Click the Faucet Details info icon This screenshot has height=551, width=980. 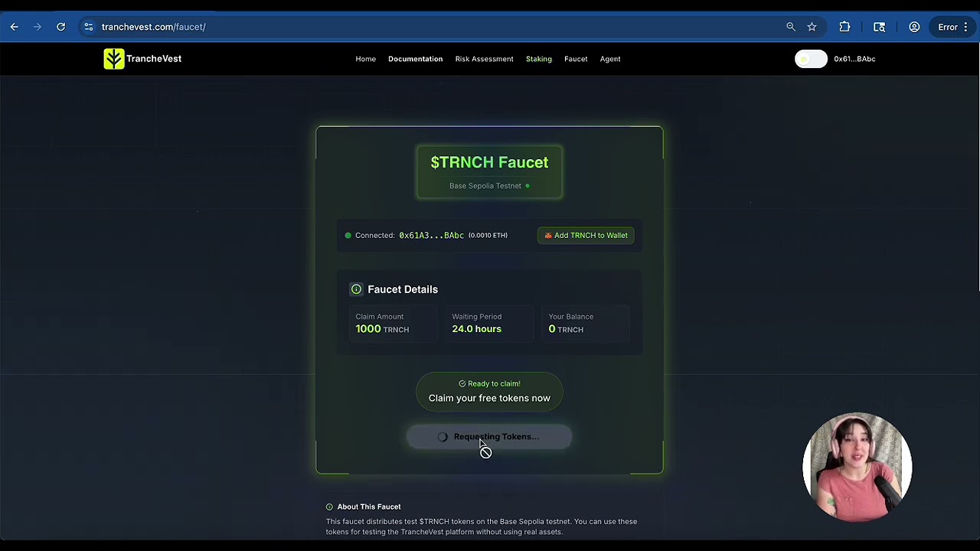click(356, 289)
